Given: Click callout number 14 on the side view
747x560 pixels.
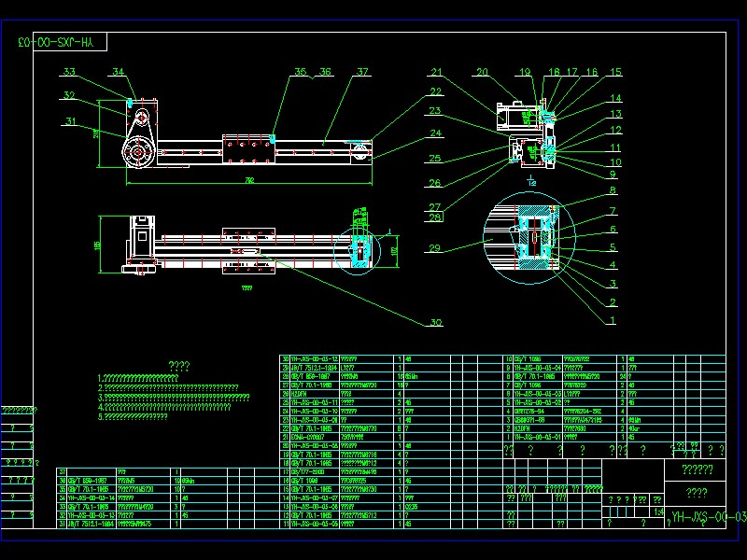Looking at the screenshot, I should pos(615,98).
